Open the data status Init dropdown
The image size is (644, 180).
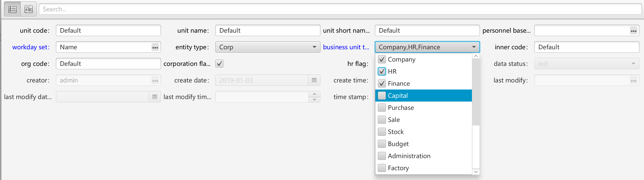pyautogui.click(x=587, y=64)
